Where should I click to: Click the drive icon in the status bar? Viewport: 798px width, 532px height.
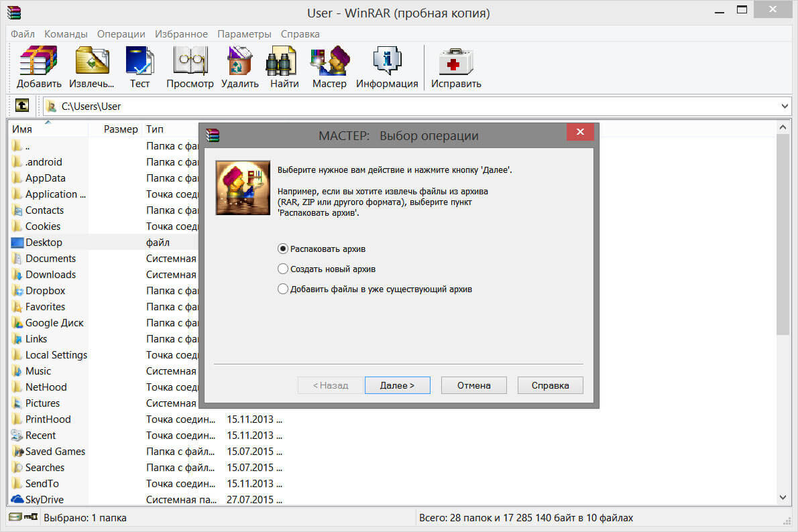pyautogui.click(x=15, y=517)
